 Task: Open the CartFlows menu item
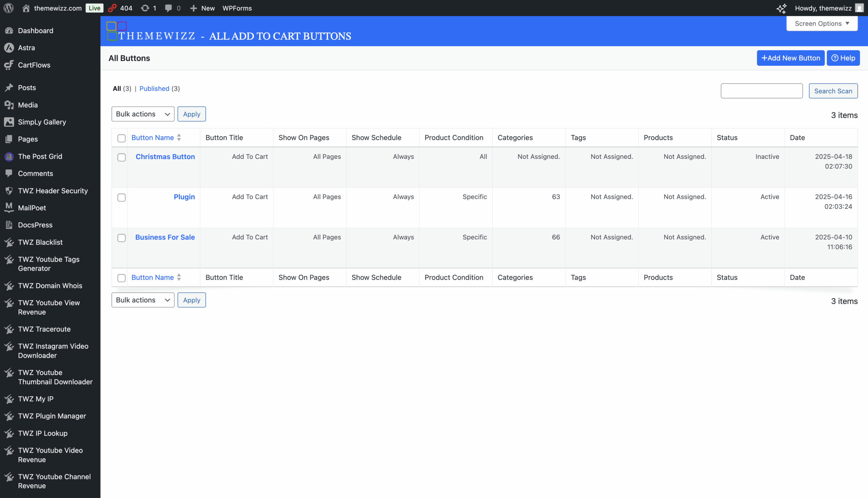tap(34, 65)
